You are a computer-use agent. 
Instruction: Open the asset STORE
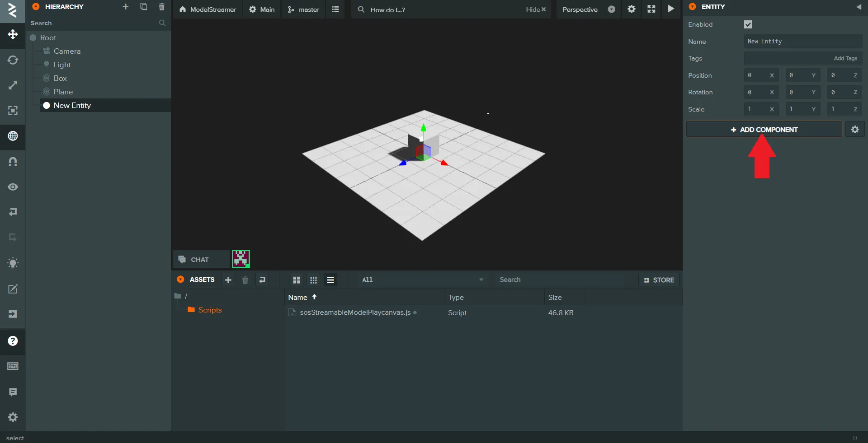[659, 280]
